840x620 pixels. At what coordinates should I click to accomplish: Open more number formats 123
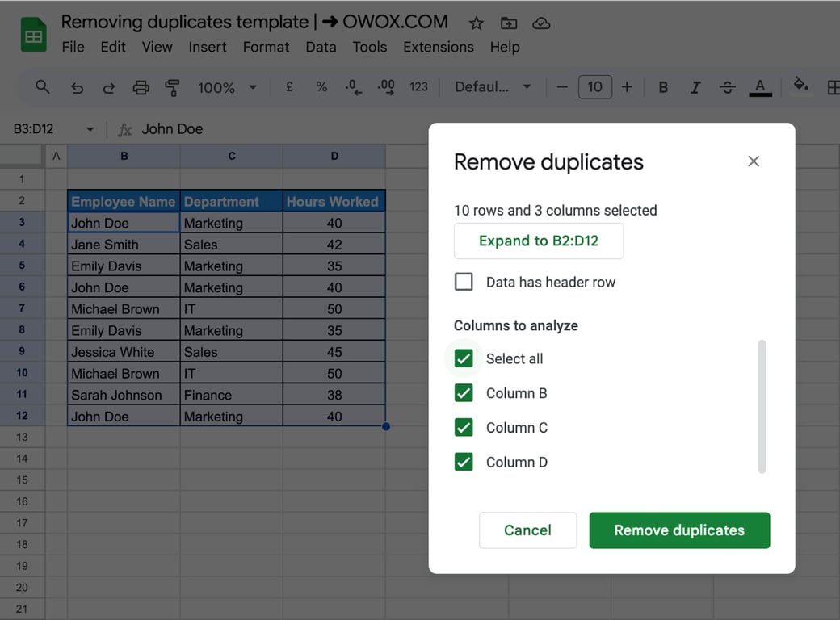tap(418, 86)
